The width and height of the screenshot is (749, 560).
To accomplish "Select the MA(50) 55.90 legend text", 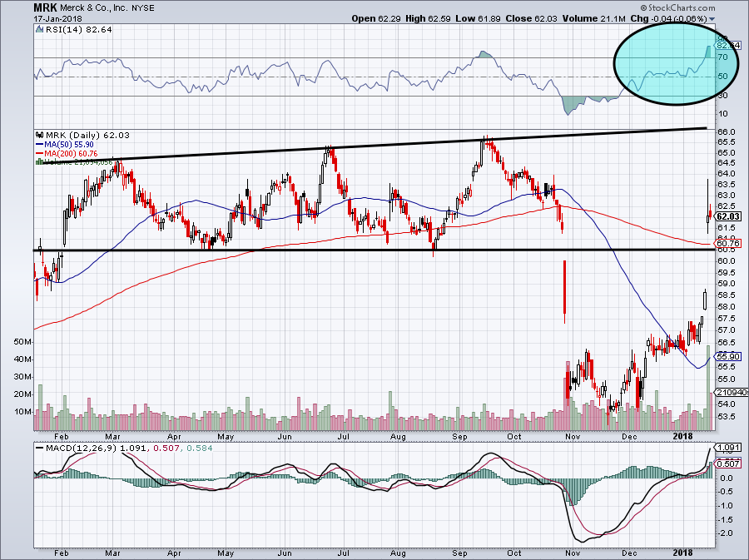I will coord(69,144).
